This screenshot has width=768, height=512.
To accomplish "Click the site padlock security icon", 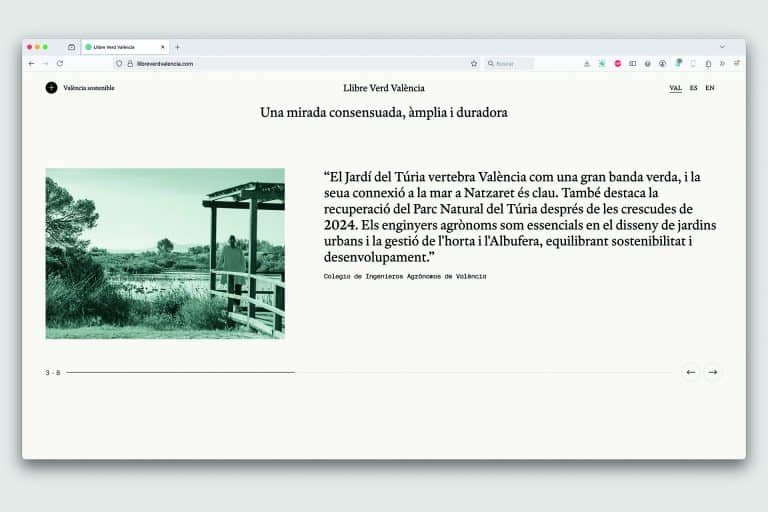I will click(x=130, y=64).
